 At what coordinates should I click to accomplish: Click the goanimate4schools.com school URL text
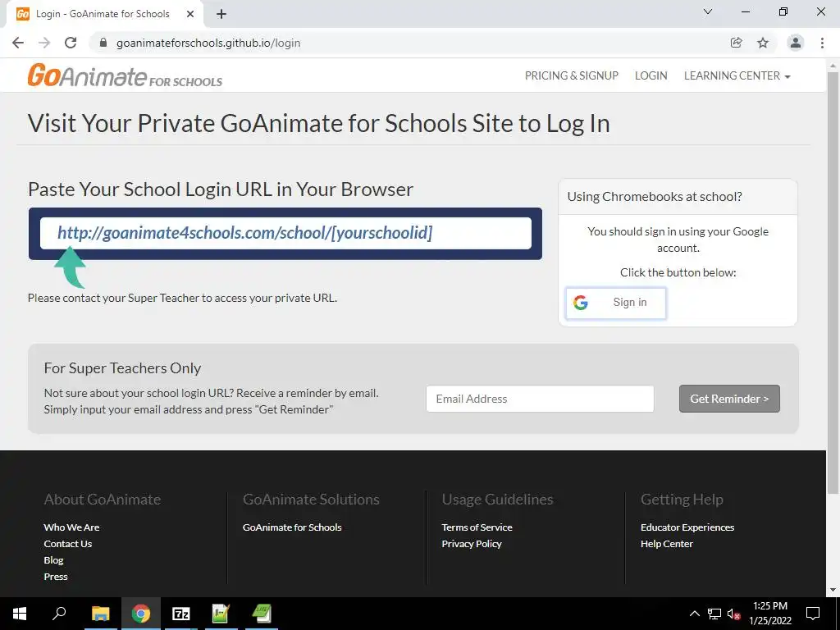coord(244,232)
